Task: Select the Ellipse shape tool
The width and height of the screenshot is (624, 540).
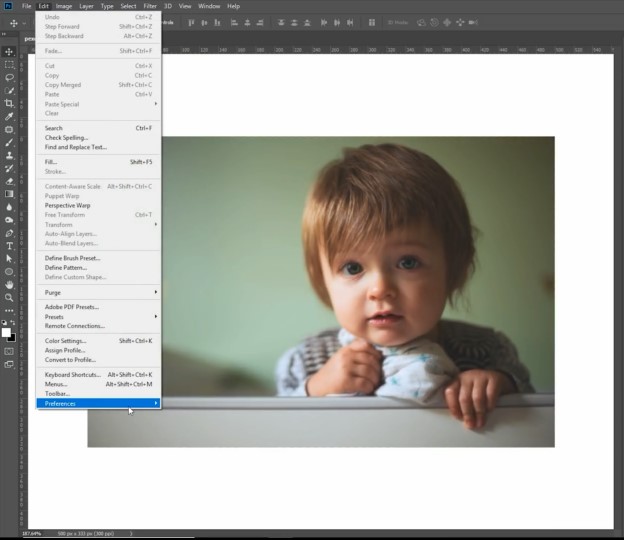Action: (x=9, y=272)
